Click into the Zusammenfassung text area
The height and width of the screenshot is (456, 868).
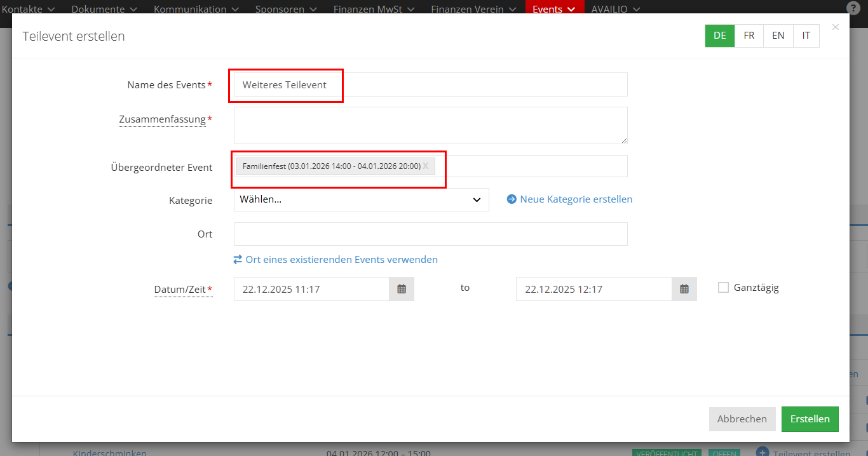pyautogui.click(x=430, y=125)
